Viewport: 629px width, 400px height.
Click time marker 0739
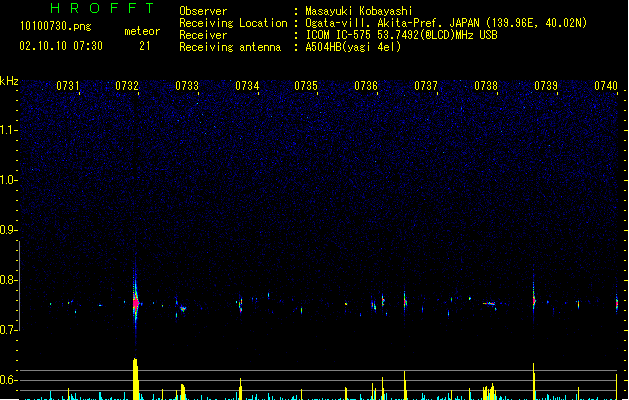546,86
